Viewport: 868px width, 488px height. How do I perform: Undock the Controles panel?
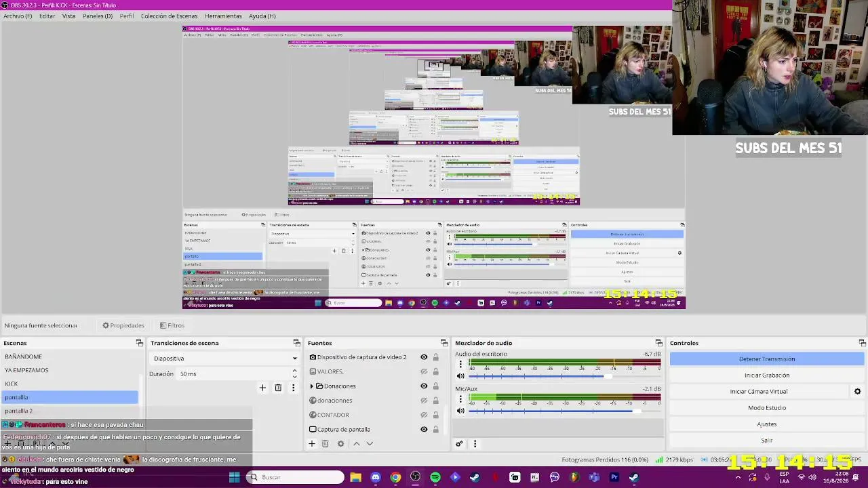click(862, 343)
